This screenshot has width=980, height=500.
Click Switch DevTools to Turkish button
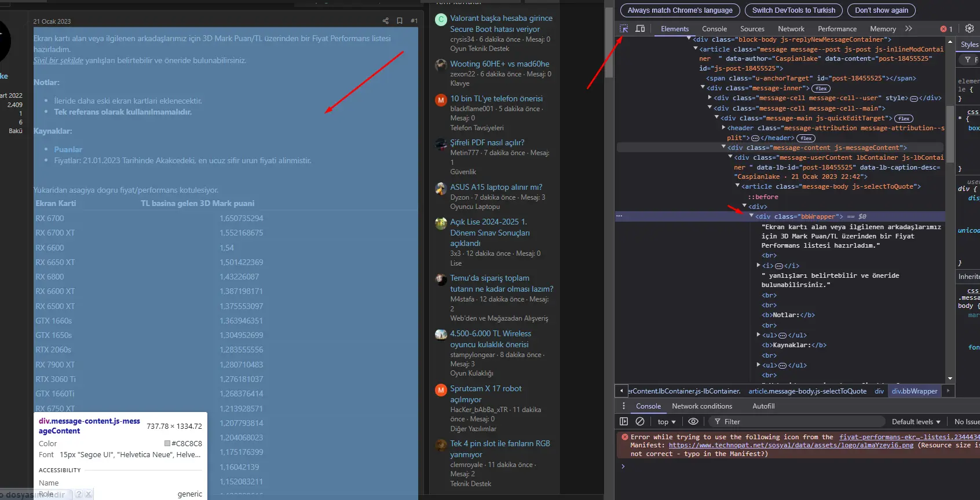[x=793, y=10]
